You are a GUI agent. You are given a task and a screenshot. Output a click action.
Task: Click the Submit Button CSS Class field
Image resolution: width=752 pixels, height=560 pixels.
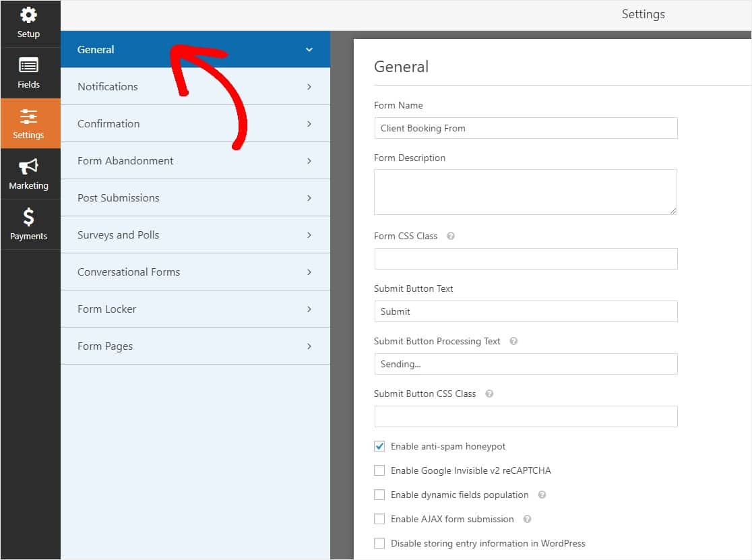coord(526,416)
